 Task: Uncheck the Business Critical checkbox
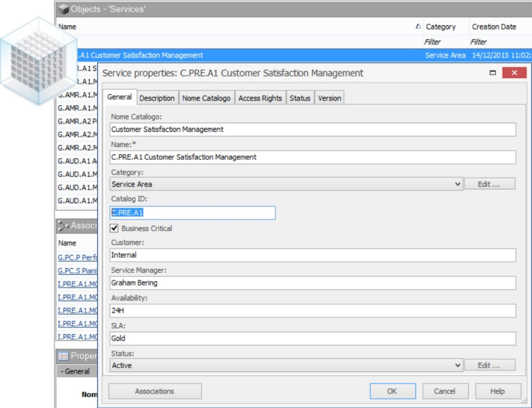[115, 229]
